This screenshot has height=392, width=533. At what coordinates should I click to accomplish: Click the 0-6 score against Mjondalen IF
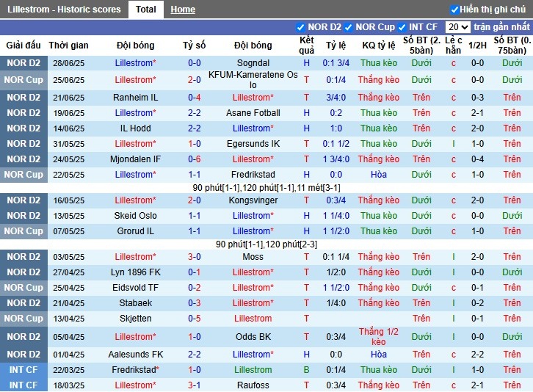tap(195, 159)
